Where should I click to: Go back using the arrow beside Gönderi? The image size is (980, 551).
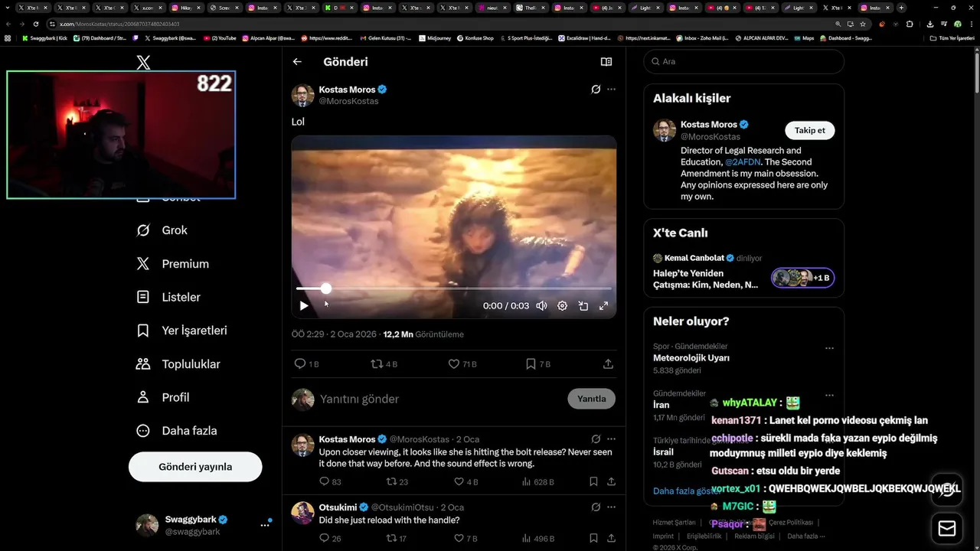point(297,62)
